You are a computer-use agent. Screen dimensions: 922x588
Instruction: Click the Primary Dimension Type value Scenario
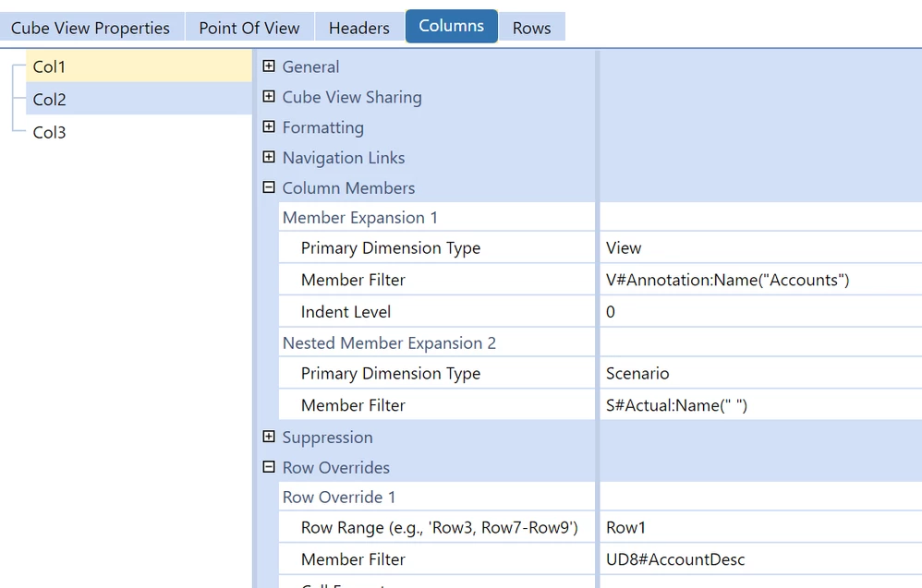[x=761, y=373]
